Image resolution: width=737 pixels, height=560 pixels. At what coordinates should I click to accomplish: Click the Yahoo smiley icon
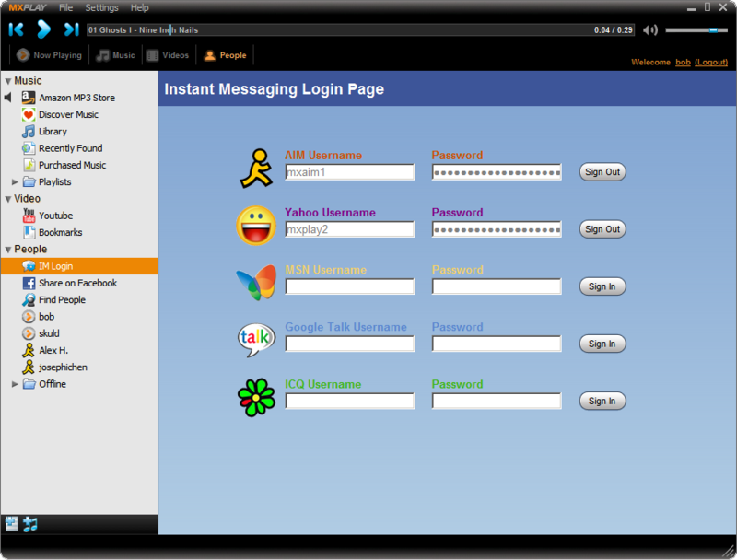[x=256, y=226]
